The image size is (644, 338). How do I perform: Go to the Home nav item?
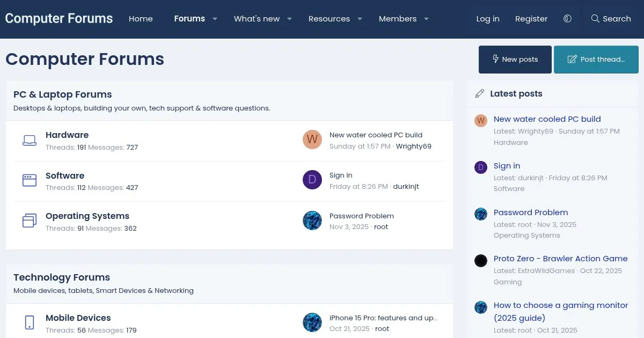click(x=141, y=19)
